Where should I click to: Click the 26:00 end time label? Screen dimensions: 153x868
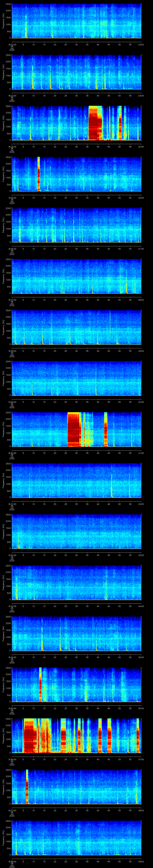pyautogui.click(x=141, y=198)
